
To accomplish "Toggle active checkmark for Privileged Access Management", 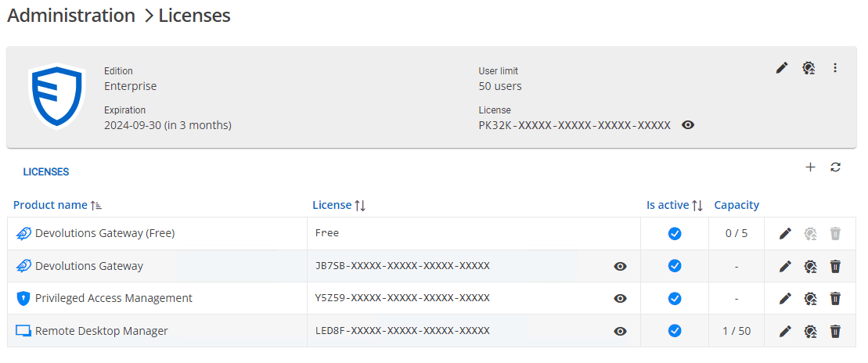I will tap(674, 298).
